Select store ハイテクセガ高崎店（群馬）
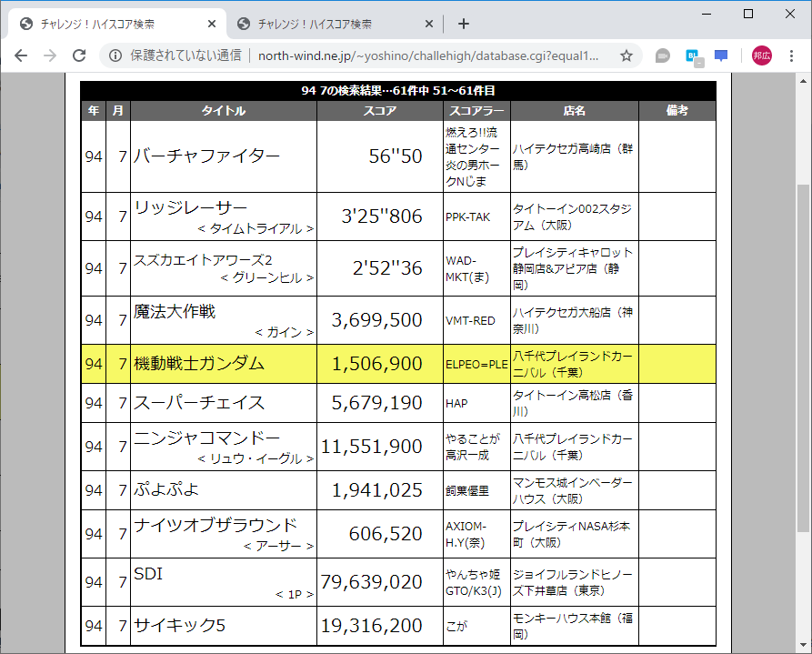 [x=573, y=157]
